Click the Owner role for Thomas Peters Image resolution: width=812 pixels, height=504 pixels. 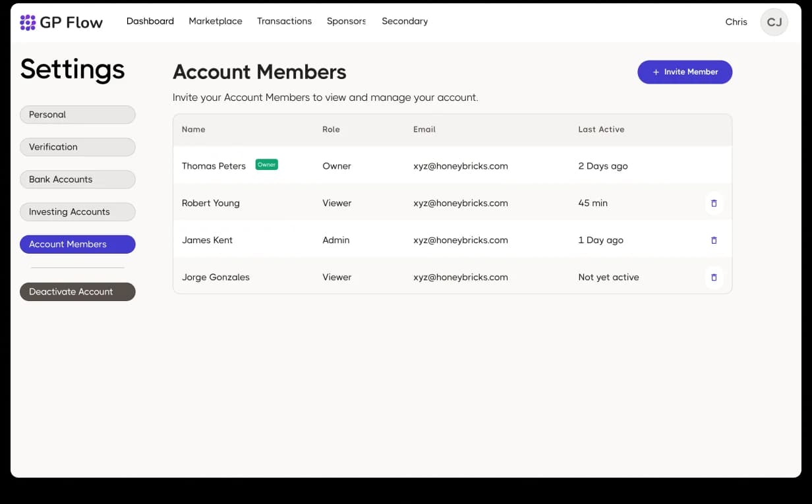tap(337, 166)
